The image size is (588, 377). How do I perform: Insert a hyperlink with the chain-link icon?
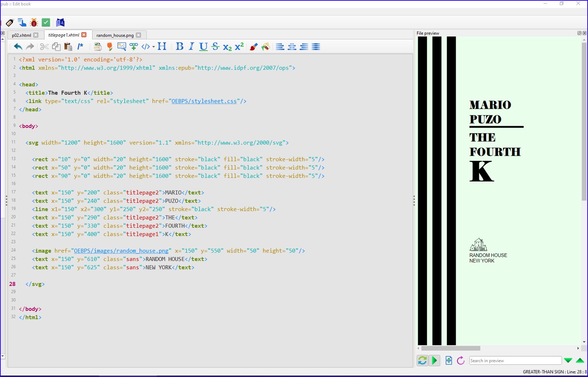pos(134,47)
